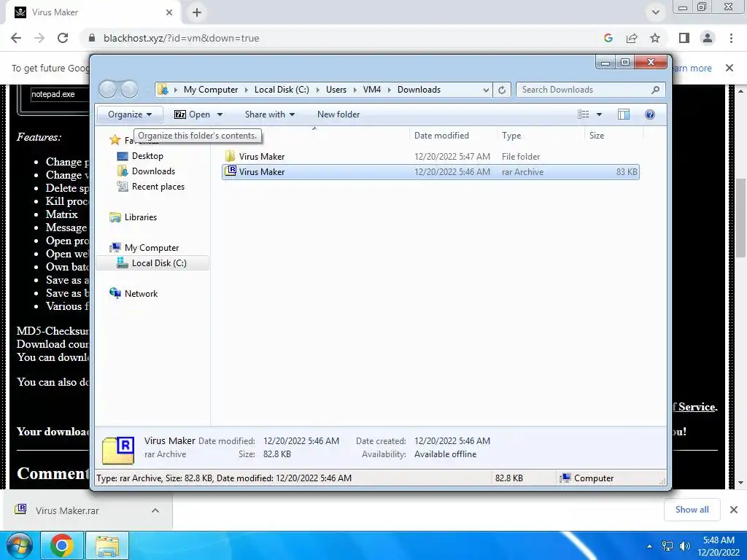Open File Explorer from the taskbar
Screen dimensions: 747x560
[x=107, y=545]
